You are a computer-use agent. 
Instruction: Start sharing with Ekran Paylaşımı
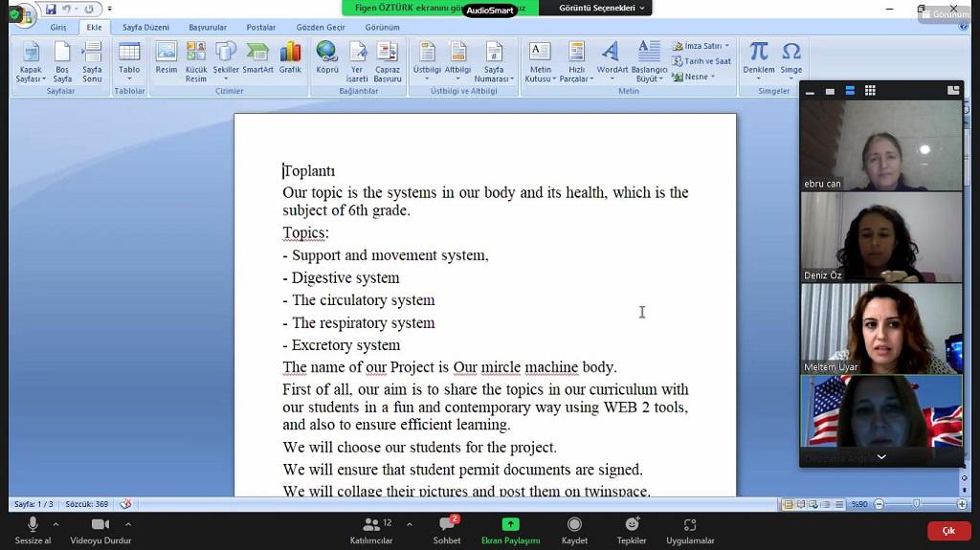tap(510, 529)
